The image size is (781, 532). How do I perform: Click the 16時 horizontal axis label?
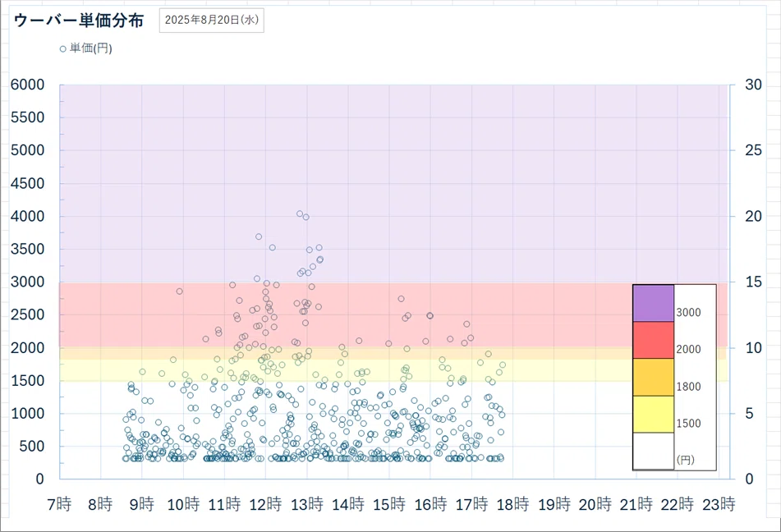pos(431,504)
